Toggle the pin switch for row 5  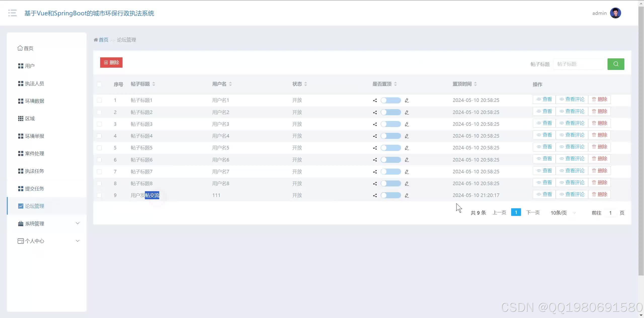click(390, 148)
